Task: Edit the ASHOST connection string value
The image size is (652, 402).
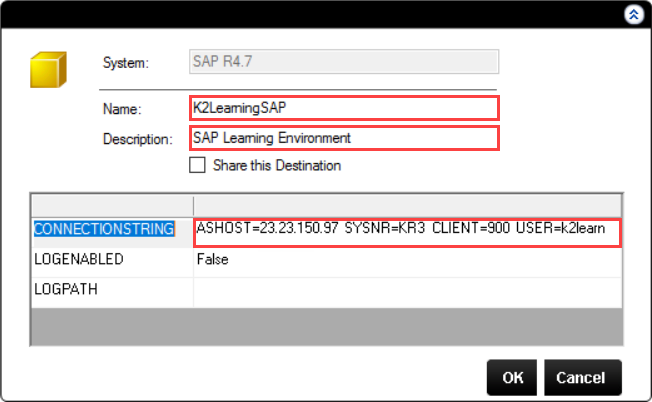Action: point(408,233)
